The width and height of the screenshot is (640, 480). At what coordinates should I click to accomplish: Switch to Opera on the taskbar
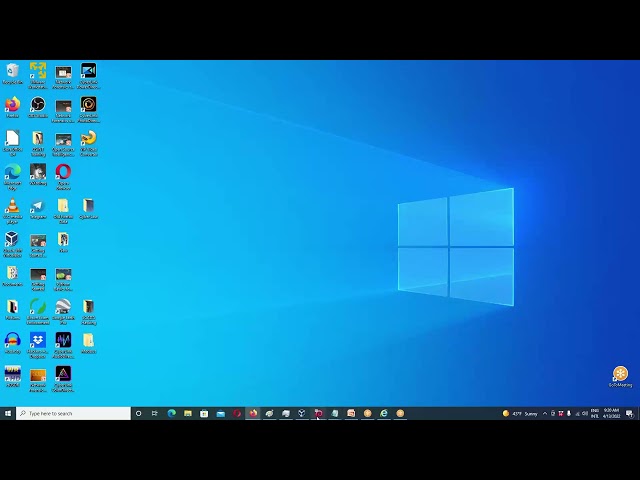pyautogui.click(x=237, y=413)
